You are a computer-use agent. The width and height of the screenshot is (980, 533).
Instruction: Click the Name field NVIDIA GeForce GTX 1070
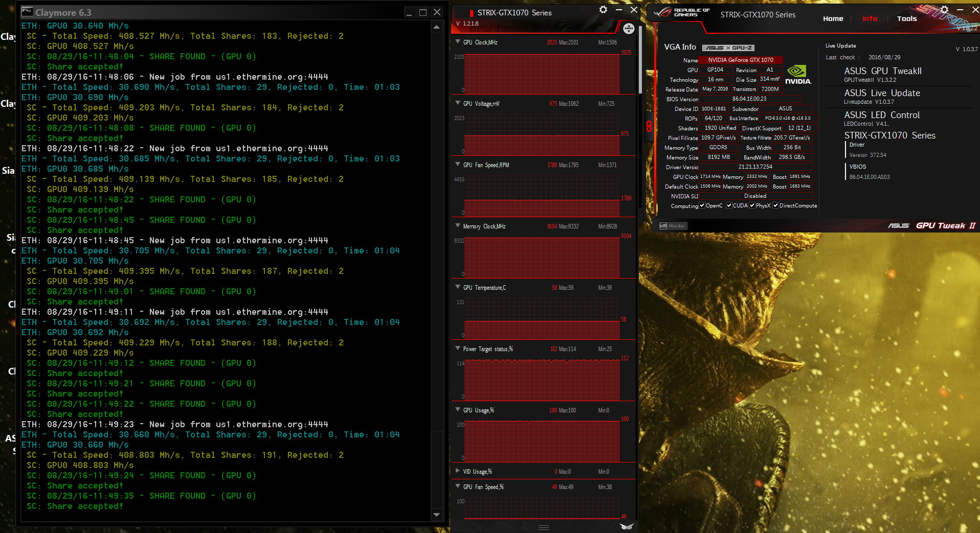click(740, 60)
